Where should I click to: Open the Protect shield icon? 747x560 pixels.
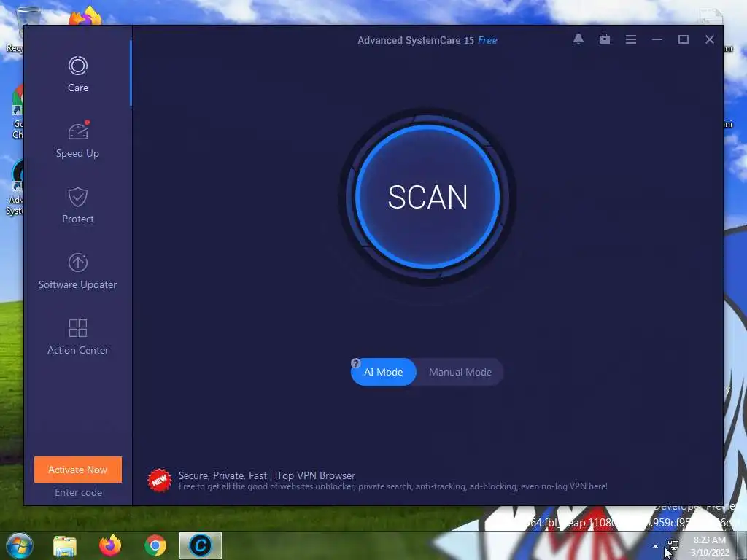point(77,197)
